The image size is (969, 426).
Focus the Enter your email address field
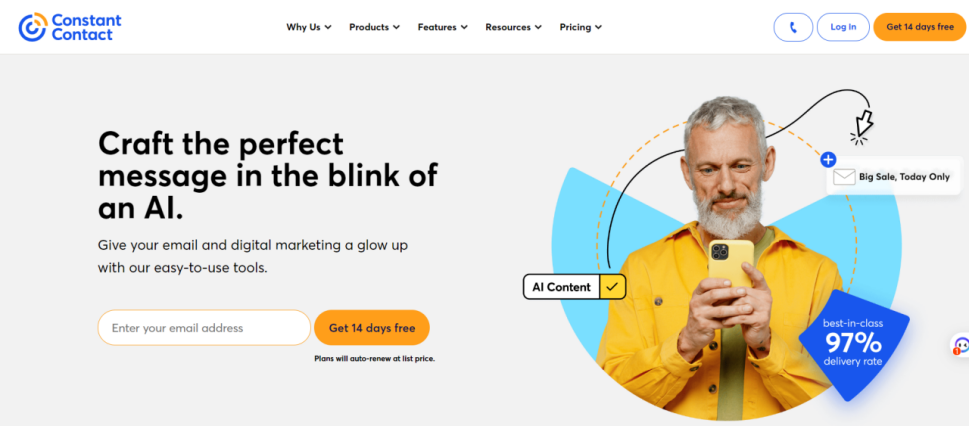204,328
